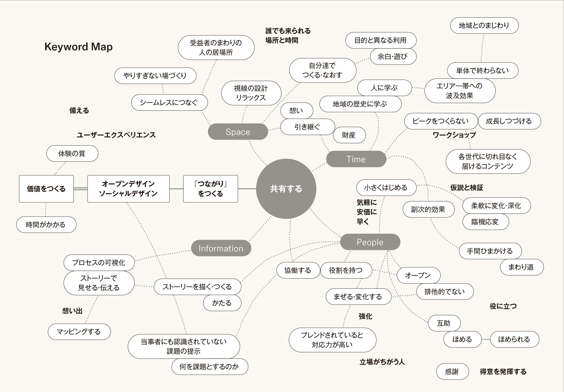Viewport: 564px width, 392px height.
Task: Select the 価値をつくる rectangle box
Action: pyautogui.click(x=46, y=189)
